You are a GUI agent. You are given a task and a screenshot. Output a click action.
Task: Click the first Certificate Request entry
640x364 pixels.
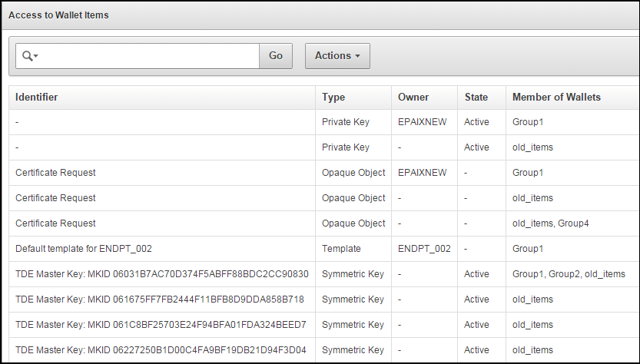pos(55,173)
